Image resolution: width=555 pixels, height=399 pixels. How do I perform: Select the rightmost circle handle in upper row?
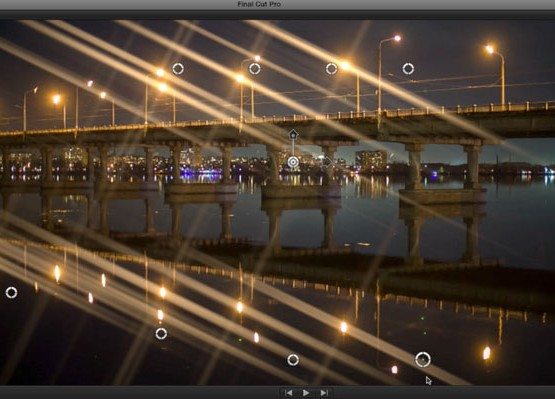408,69
